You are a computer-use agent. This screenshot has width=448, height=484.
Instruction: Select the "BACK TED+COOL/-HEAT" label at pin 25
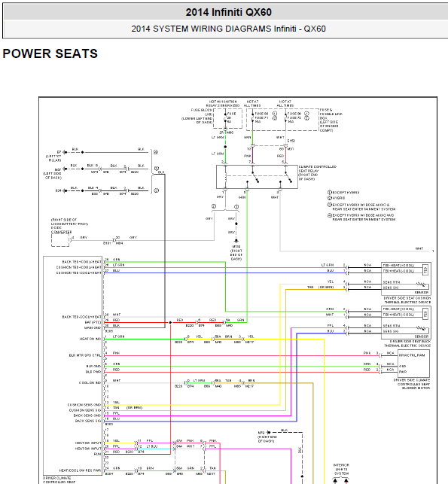point(82,262)
